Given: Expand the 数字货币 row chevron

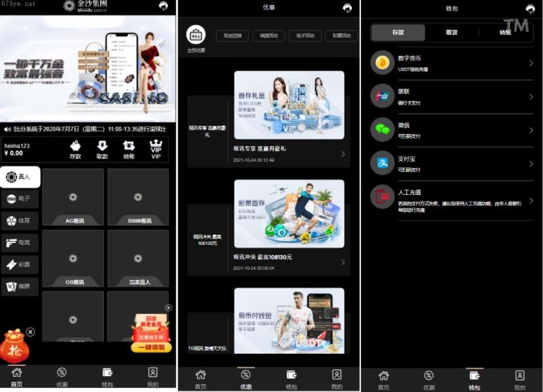Looking at the screenshot, I should pos(531,63).
